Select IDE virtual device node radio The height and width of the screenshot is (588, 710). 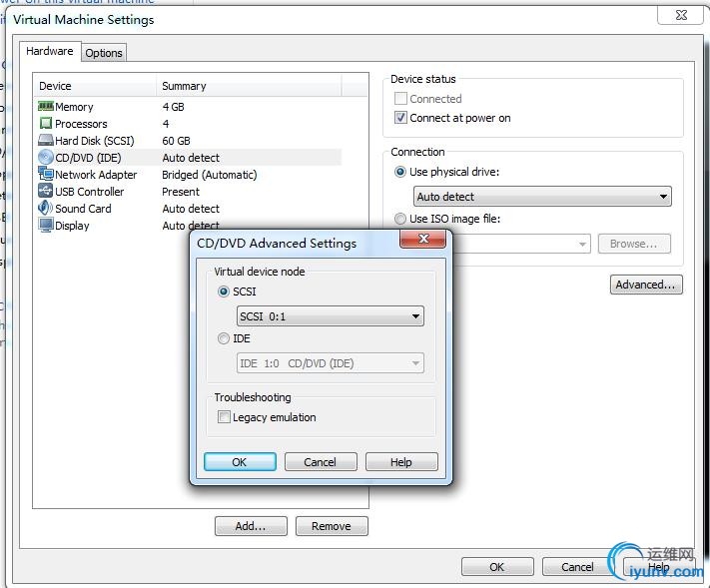pyautogui.click(x=224, y=338)
